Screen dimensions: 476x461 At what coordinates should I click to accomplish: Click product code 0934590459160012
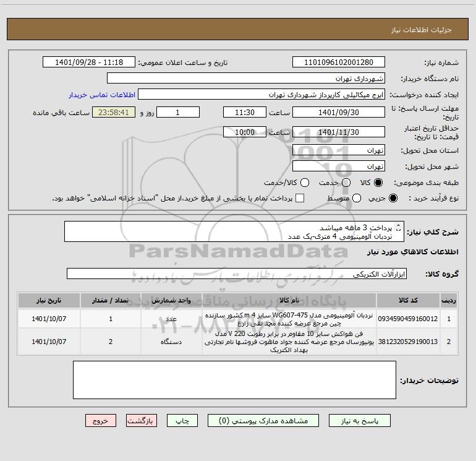pos(408,319)
